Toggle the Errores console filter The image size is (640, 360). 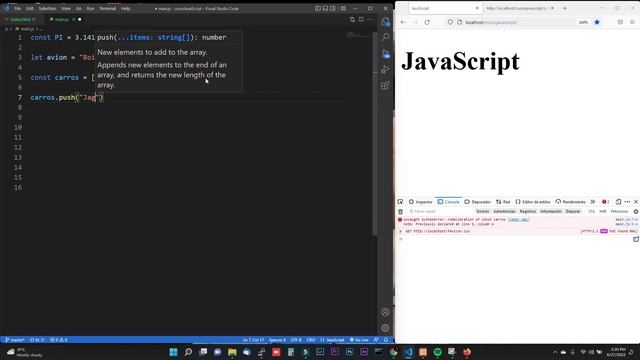483,211
